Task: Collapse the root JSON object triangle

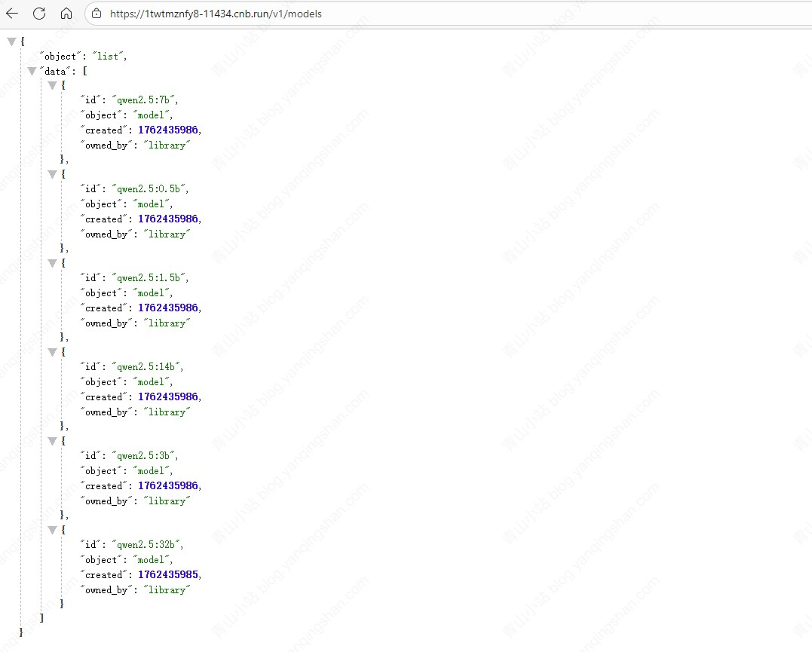Action: point(11,41)
